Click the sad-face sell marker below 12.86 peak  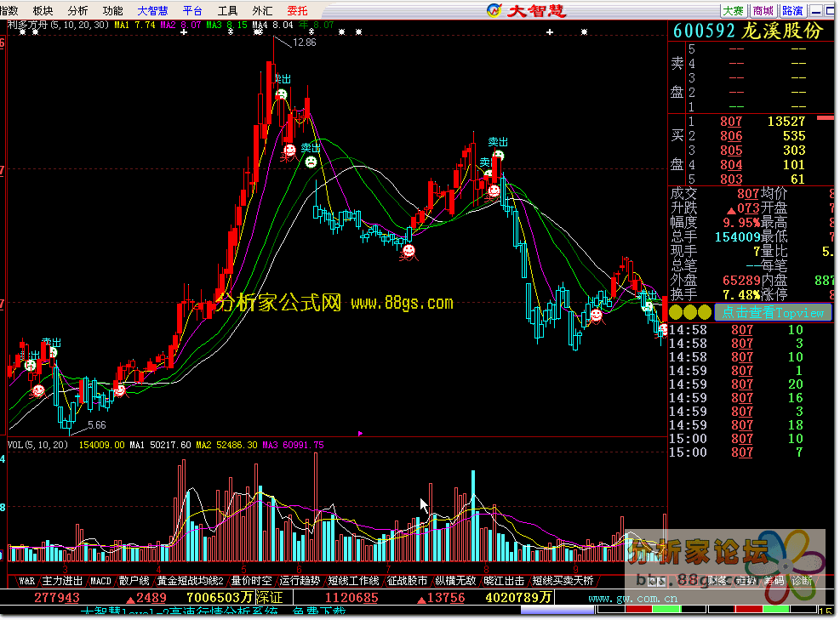[x=281, y=94]
